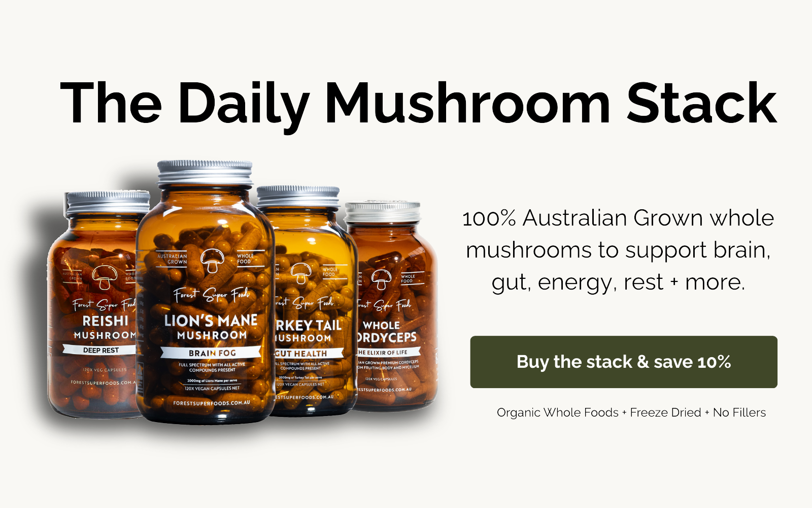
Task: Click the mushroom icon on Reishi label
Action: click(x=105, y=277)
